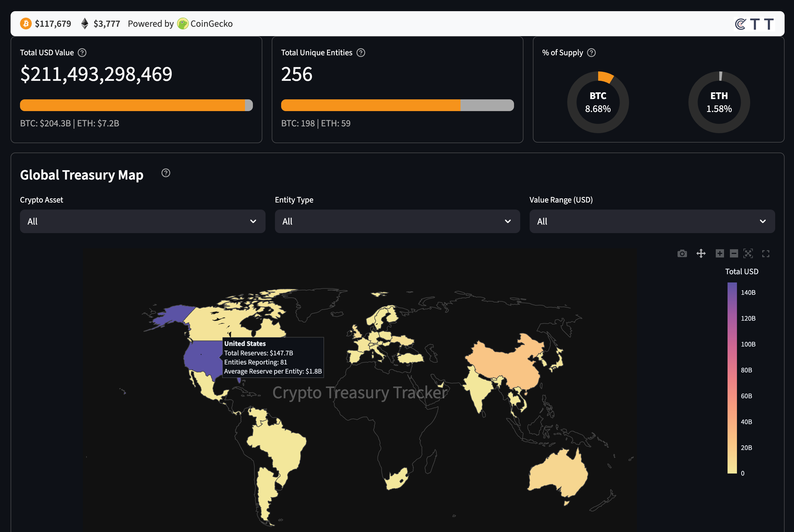The image size is (794, 532).
Task: Click help icon beside Total USD Value
Action: pyautogui.click(x=82, y=53)
